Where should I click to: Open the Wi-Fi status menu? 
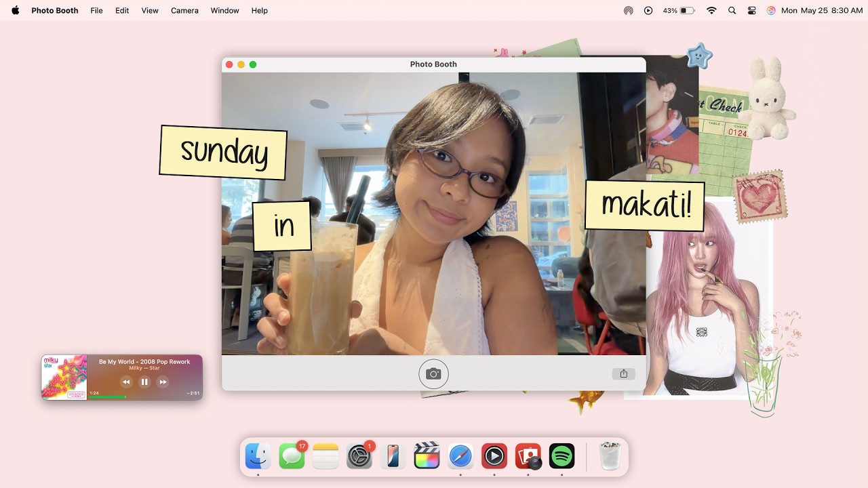pyautogui.click(x=711, y=11)
